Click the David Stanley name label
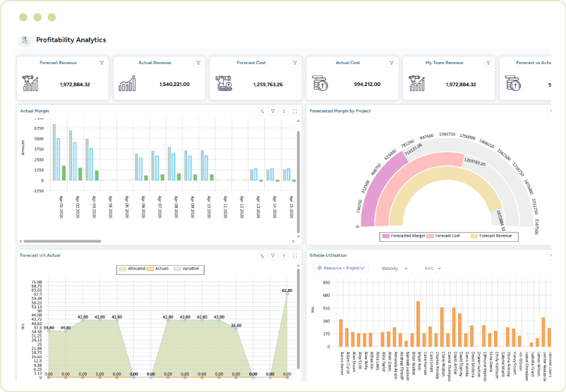Screen dimensions: 566x392 (460, 365)
